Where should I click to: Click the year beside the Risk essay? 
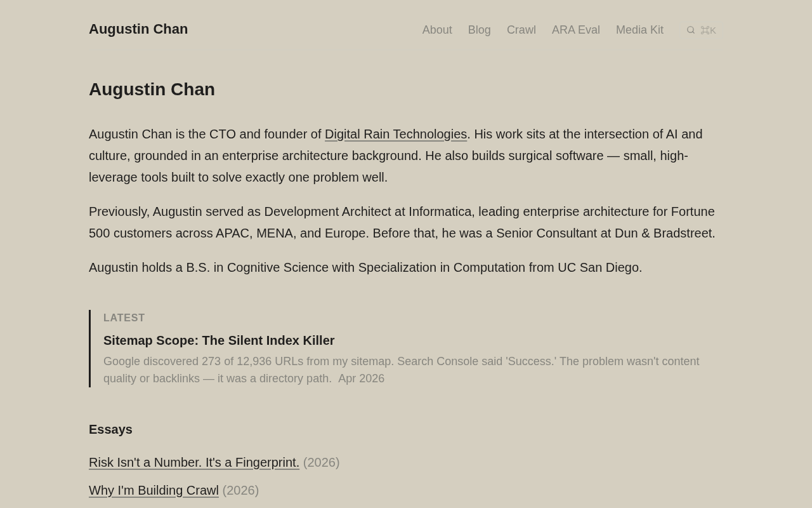(321, 462)
